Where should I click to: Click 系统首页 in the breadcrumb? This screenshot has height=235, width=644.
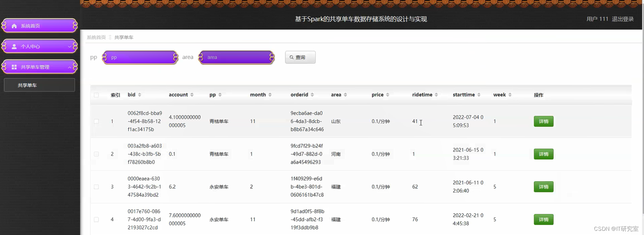pos(96,37)
